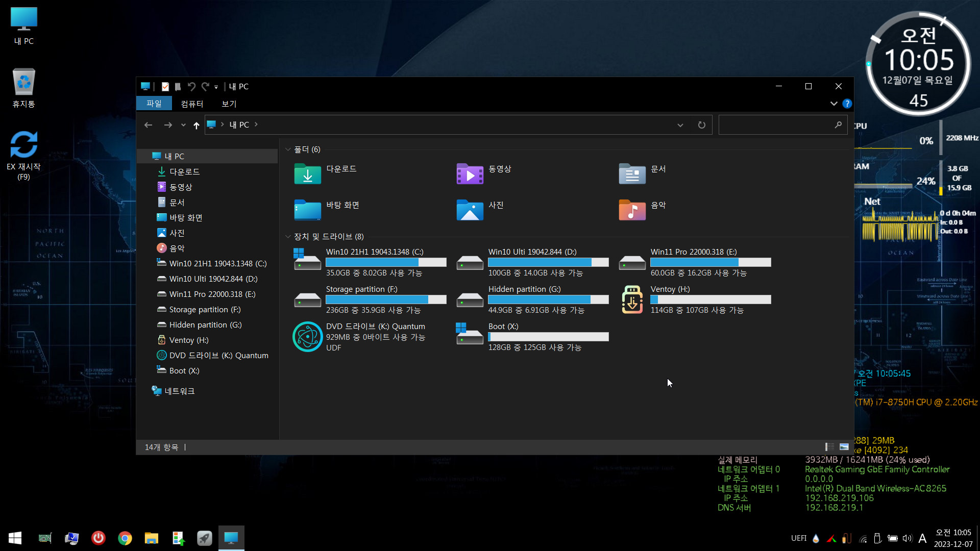Viewport: 980px width, 551px height.
Task: Open the address bar history dropdown
Action: [x=680, y=125]
